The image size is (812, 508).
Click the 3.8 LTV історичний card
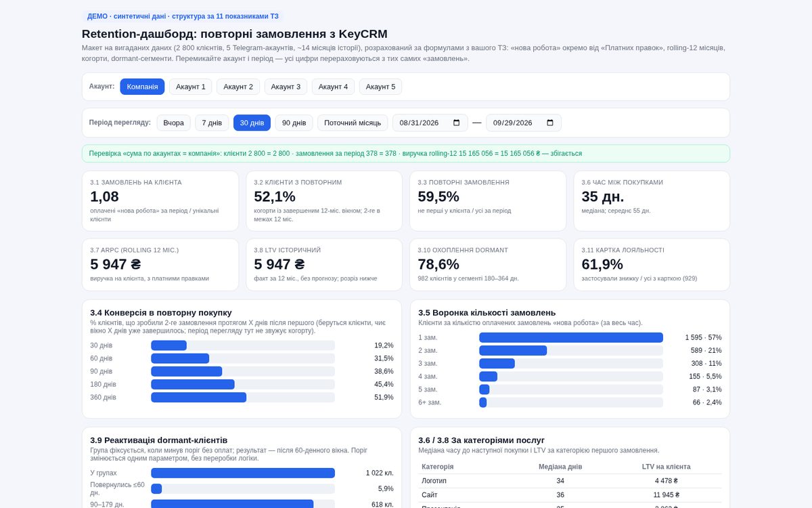(324, 264)
